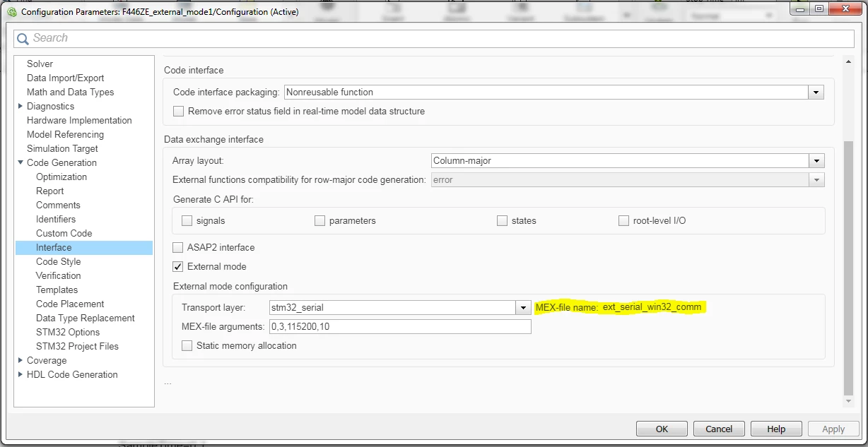Open the Custom Code pane
The image size is (868, 447).
64,233
